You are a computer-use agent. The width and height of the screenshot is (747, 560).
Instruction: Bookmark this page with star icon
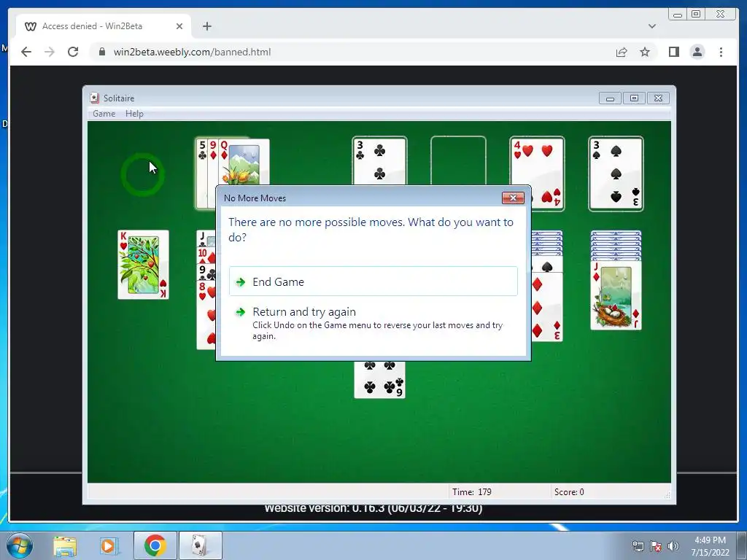click(x=645, y=52)
